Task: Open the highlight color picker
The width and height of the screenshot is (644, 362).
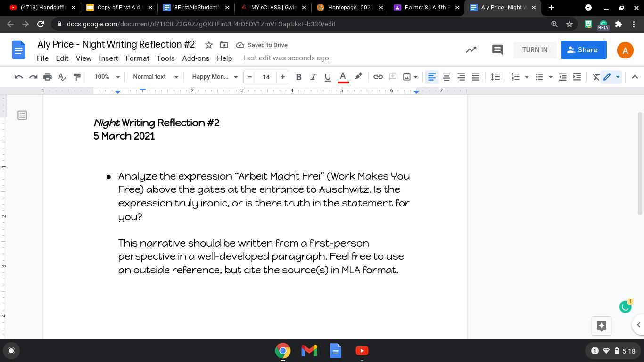Action: pyautogui.click(x=358, y=77)
